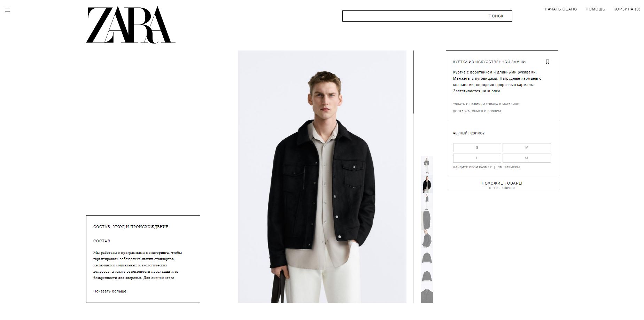
Task: Open the hamburger menu icon
Action: 7,10
